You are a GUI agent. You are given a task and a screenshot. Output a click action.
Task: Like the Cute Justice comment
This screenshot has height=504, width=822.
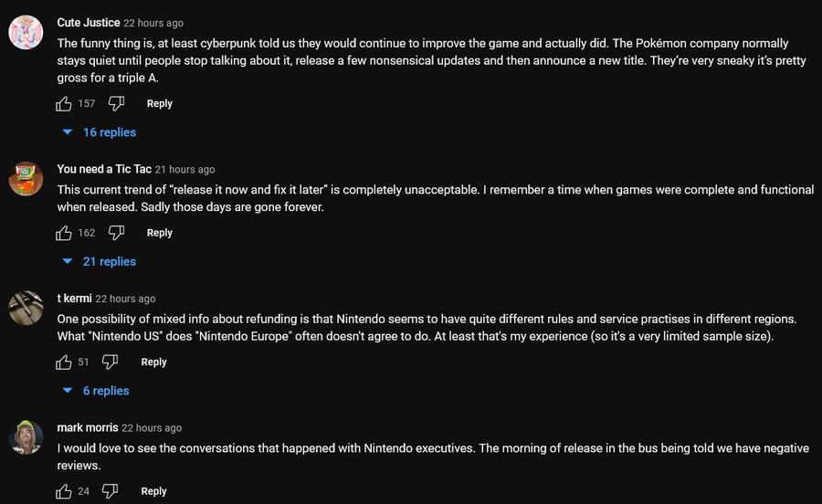click(64, 104)
